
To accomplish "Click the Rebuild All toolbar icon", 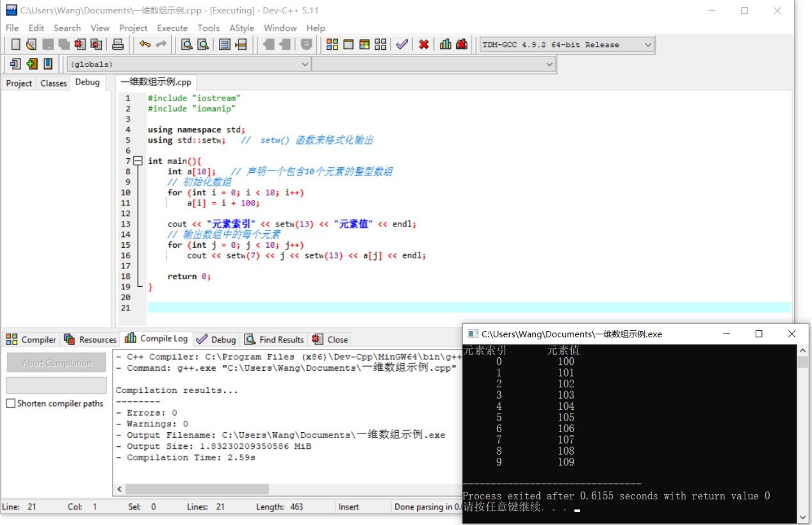I will pos(380,44).
